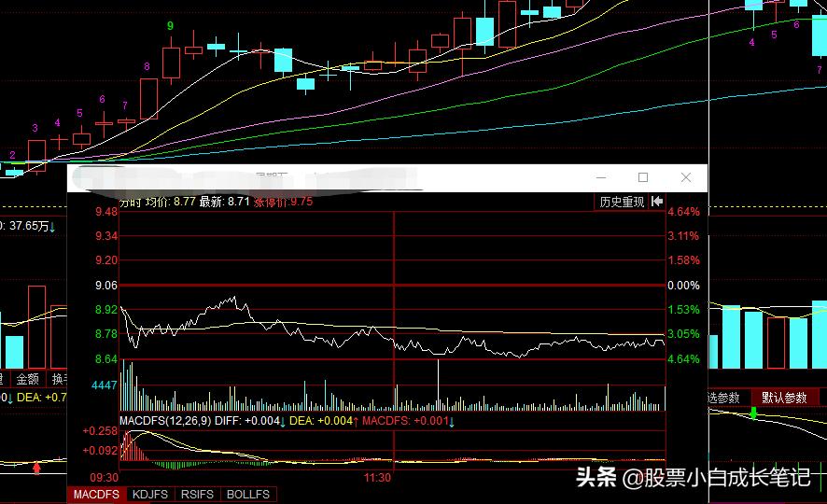Close the intraday popup window
The image size is (827, 504).
tap(686, 177)
